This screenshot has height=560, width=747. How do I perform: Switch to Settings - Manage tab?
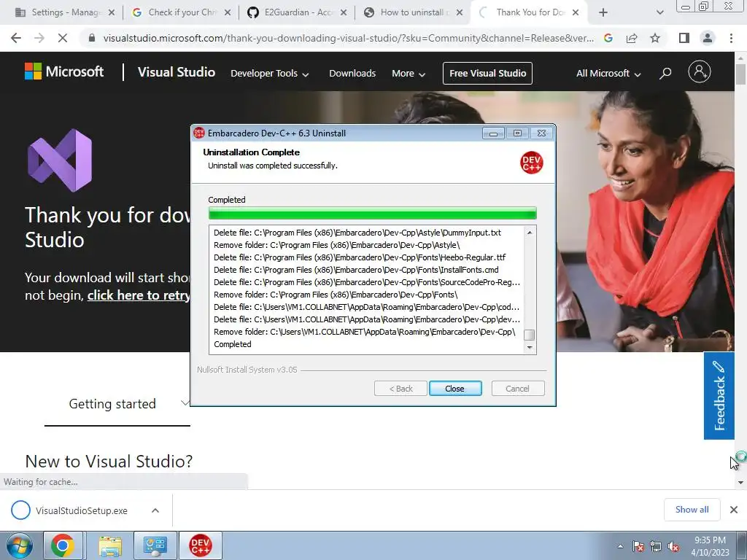click(x=66, y=12)
